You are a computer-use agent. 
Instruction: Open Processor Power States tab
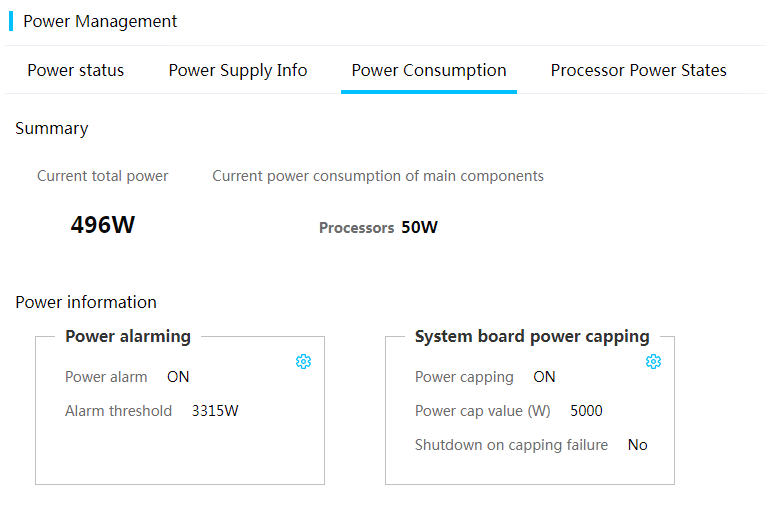coord(638,70)
